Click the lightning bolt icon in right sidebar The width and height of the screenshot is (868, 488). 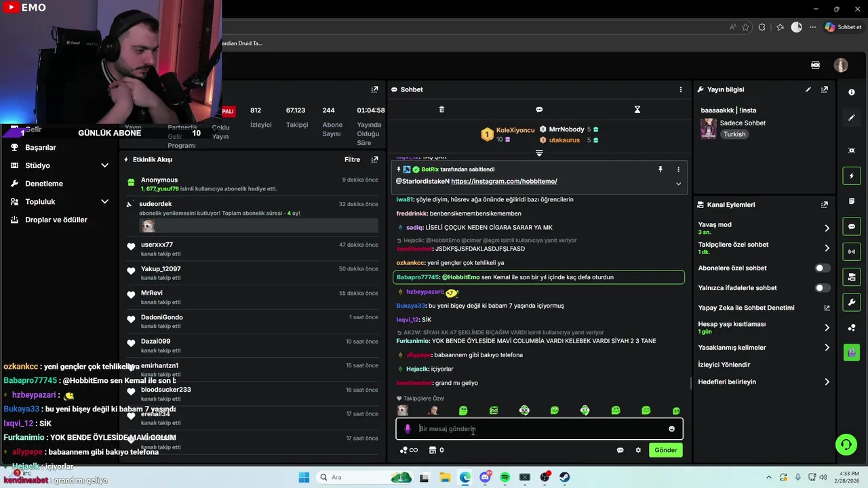[852, 176]
